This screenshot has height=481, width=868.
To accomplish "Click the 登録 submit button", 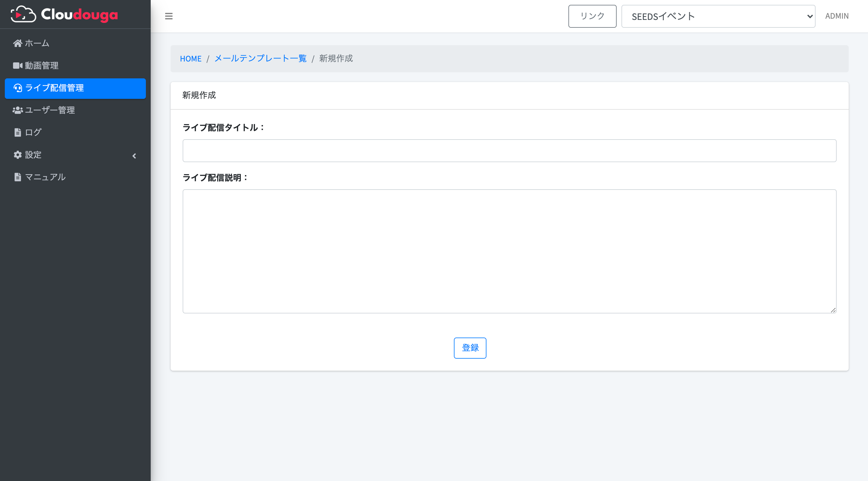I will (x=470, y=348).
